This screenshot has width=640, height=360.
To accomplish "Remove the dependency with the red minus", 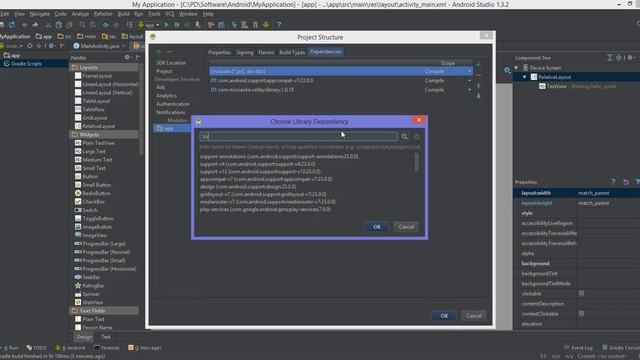I will point(478,76).
